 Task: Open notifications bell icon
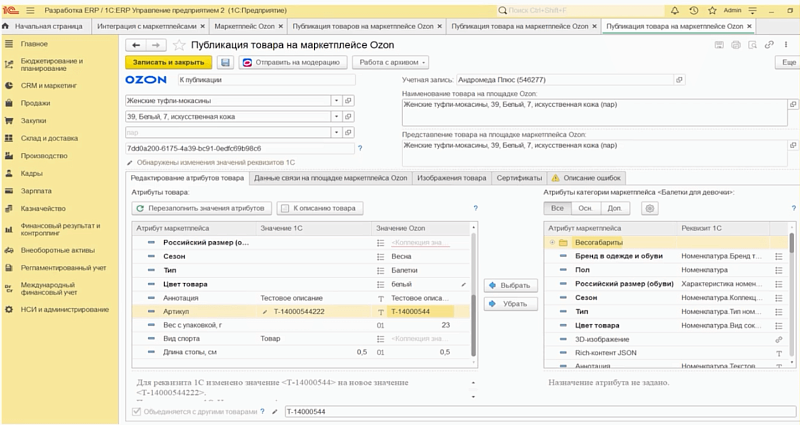click(x=674, y=10)
